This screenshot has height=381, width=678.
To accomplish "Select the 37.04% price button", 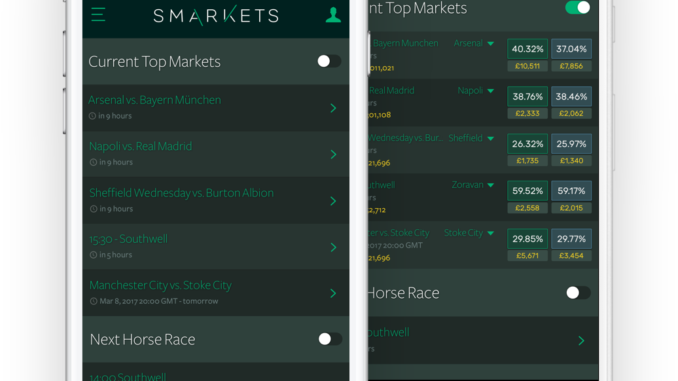I will click(x=571, y=49).
